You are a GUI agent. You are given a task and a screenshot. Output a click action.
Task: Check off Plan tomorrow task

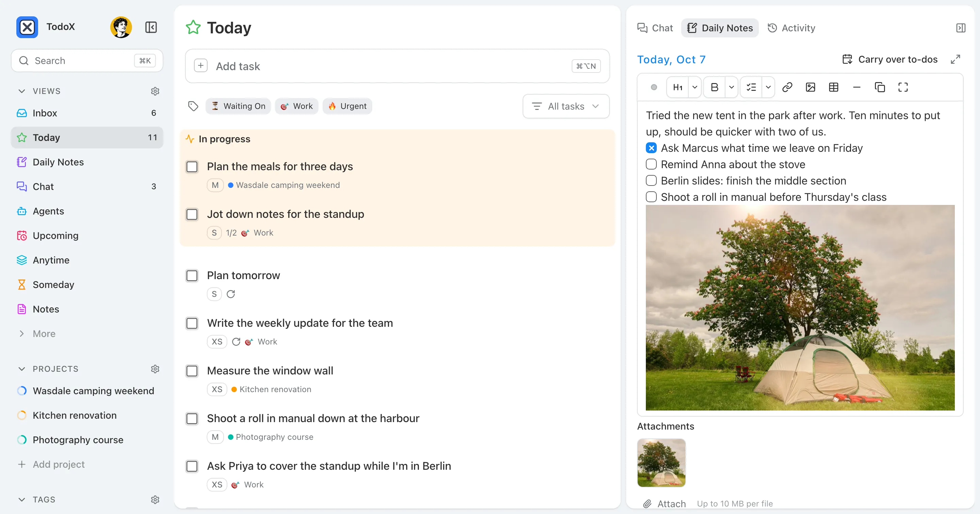point(192,275)
